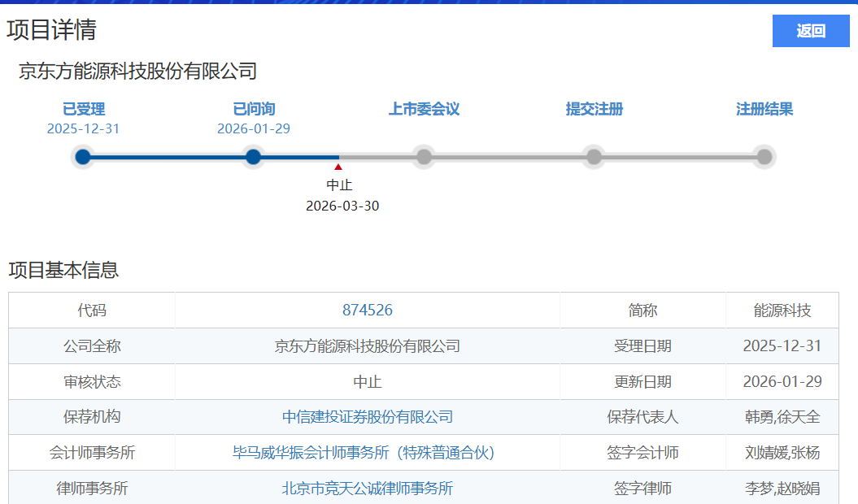Screen dimensions: 858x504
Task: Click the 刘婧媛,张杨 value cell
Action: click(782, 453)
